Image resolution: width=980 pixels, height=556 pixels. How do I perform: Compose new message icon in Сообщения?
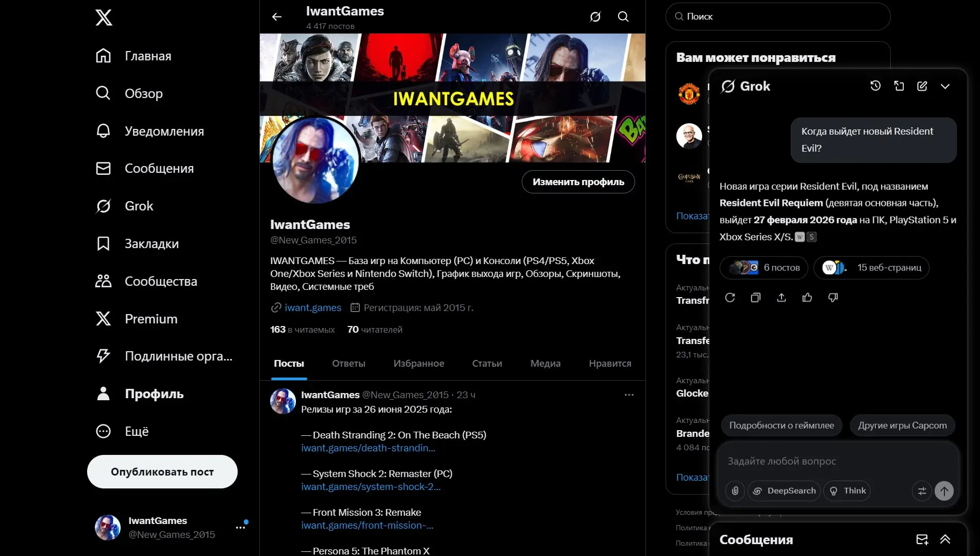[922, 539]
